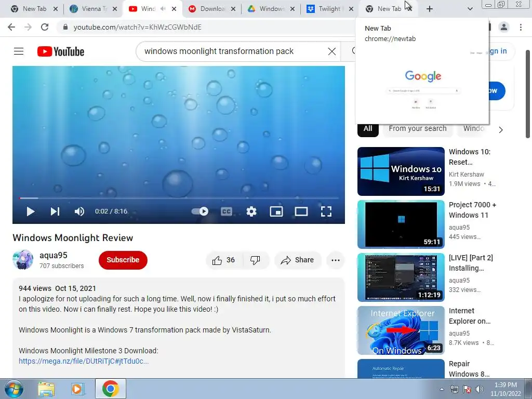Mute the video player volume
Screen dimensions: 532x399
pyautogui.click(x=79, y=211)
